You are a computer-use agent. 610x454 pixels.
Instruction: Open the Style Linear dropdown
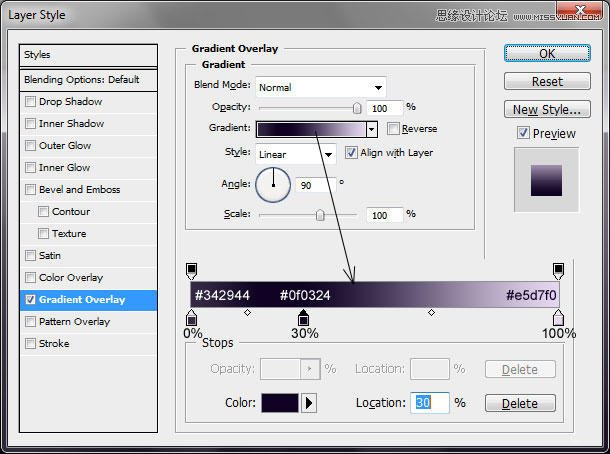(296, 154)
